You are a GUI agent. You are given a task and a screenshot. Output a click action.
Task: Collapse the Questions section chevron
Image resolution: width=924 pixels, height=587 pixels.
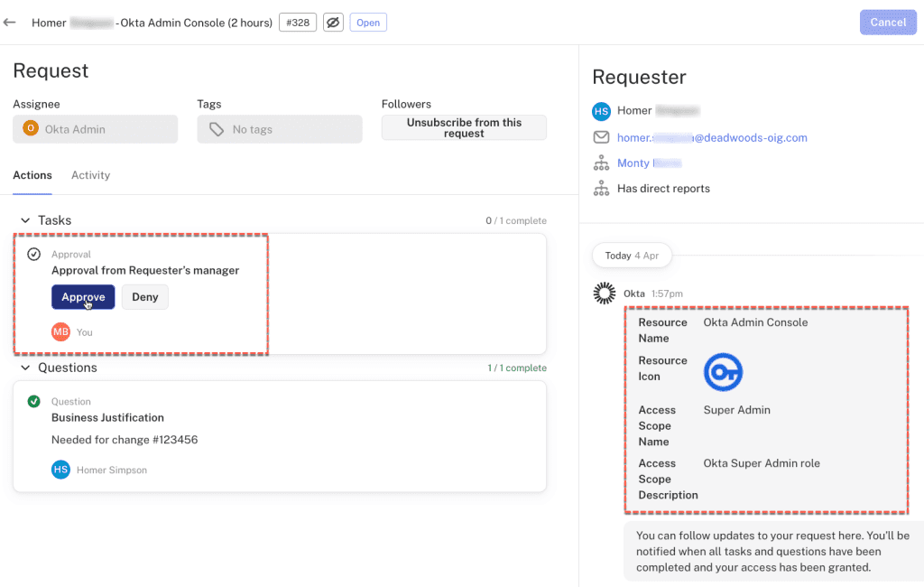point(25,368)
